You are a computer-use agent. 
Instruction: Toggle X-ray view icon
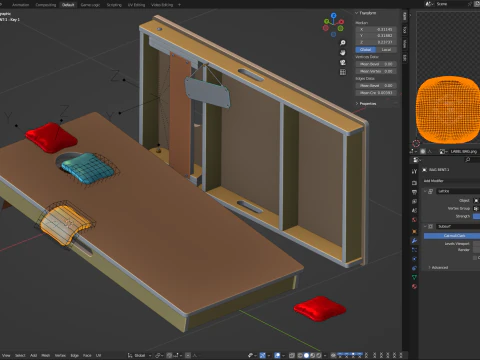(x=292, y=355)
